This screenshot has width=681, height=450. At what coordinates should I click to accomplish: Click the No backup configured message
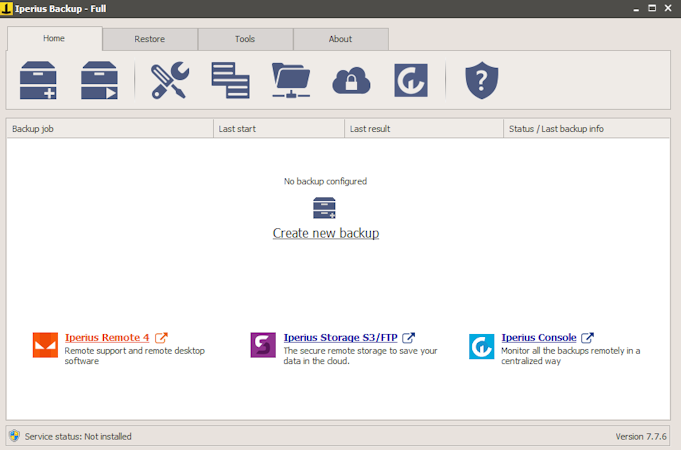(x=325, y=182)
